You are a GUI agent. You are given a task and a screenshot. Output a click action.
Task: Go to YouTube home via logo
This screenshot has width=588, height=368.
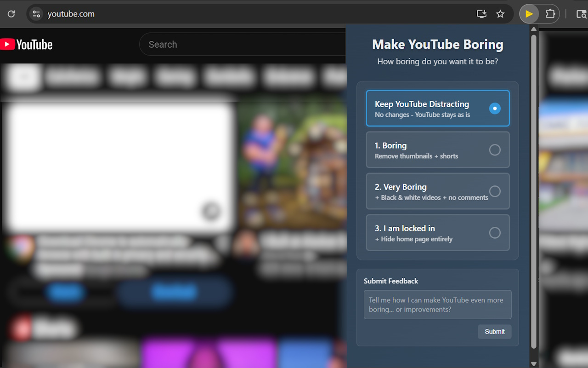coord(27,45)
